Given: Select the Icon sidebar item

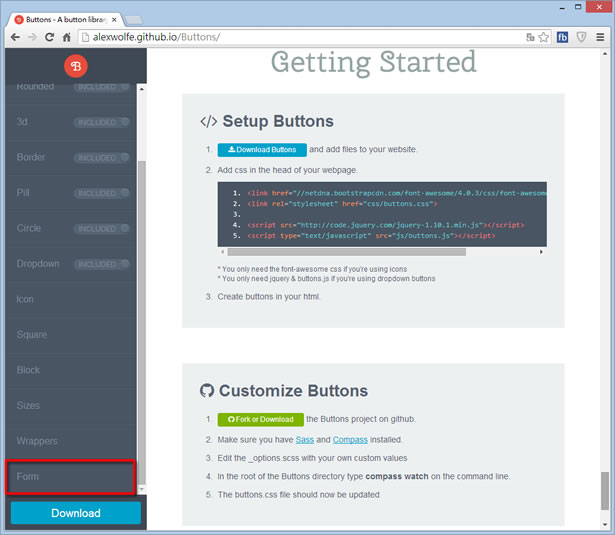Looking at the screenshot, I should [x=71, y=299].
